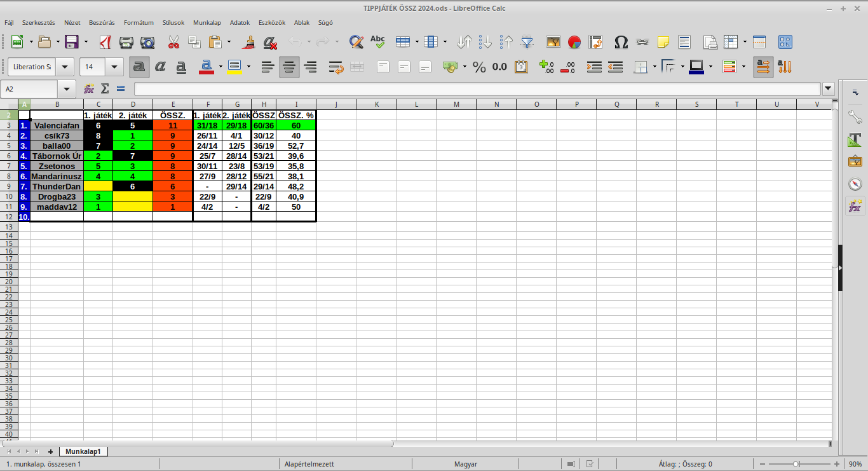Image resolution: width=868 pixels, height=471 pixels.
Task: Click the Clone Formatting paintbrush icon
Action: click(249, 42)
